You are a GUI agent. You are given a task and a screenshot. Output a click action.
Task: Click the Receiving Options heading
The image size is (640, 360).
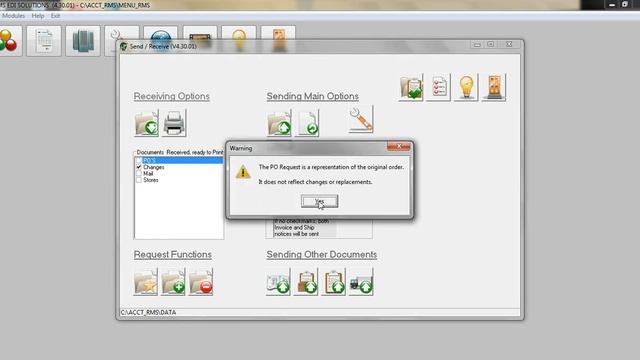pos(172,96)
